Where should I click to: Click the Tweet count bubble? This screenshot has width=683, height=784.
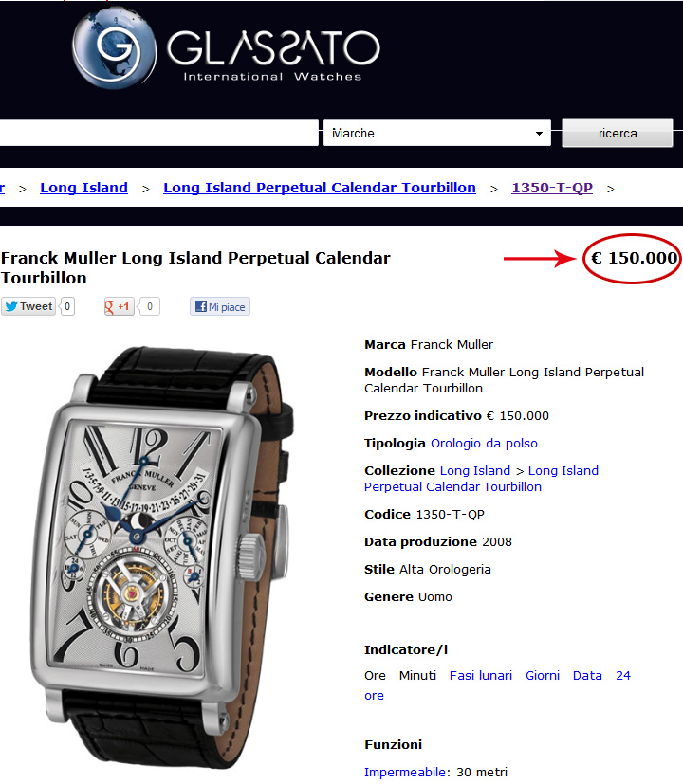click(x=67, y=306)
